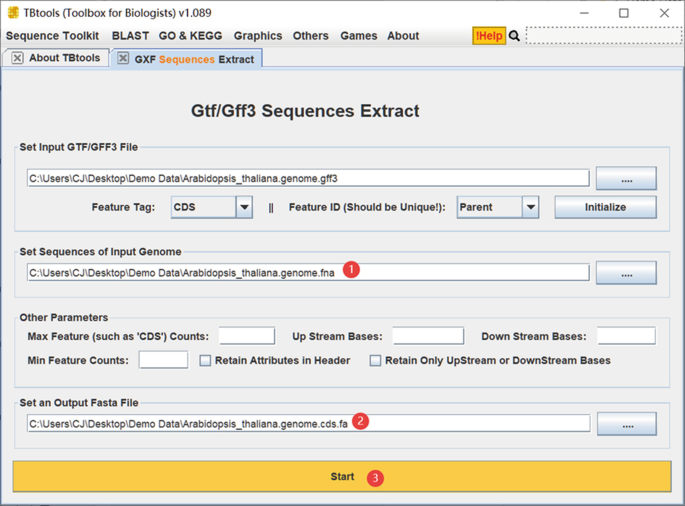The width and height of the screenshot is (685, 506).
Task: Toggle Retain Only UpStream or DownStream Bases
Action: [376, 360]
